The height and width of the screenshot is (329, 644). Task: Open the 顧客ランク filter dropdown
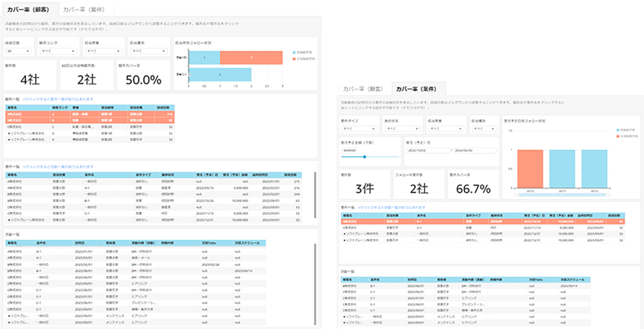(x=59, y=51)
